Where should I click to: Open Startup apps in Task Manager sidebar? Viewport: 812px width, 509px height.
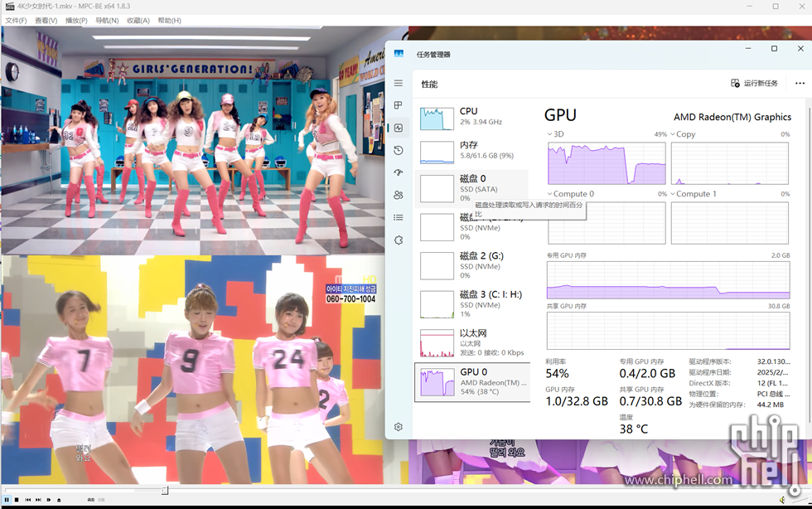point(399,172)
